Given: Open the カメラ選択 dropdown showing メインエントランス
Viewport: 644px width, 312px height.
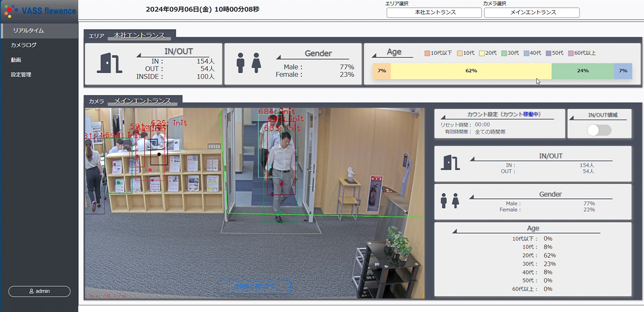Looking at the screenshot, I should (531, 12).
